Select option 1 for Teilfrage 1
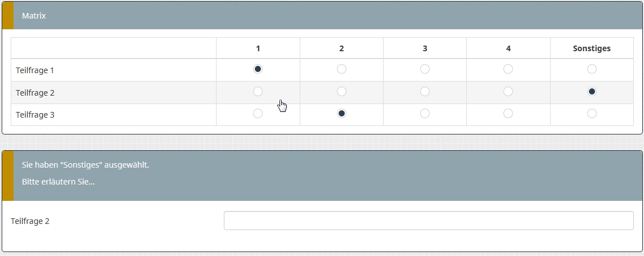 258,69
